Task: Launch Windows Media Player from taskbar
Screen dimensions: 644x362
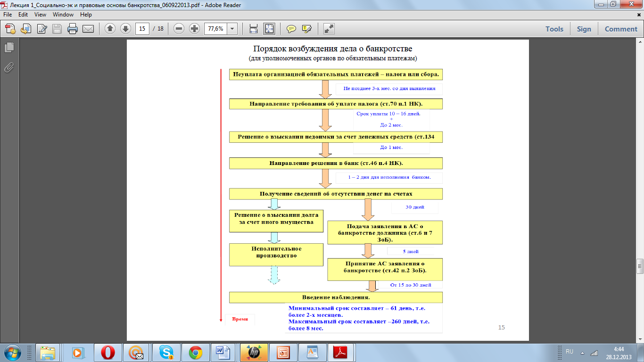Action: tap(77, 352)
